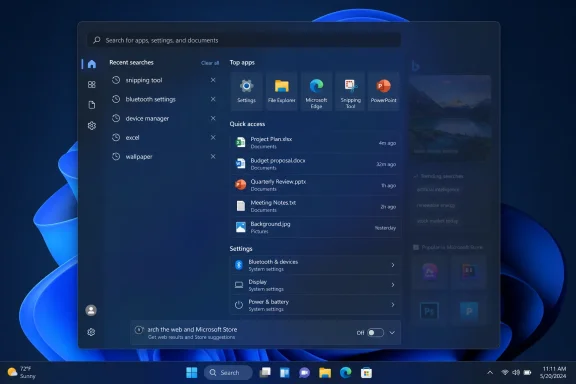Launch PowerPoint from Top apps
This screenshot has width=576, height=384.
pyautogui.click(x=384, y=91)
